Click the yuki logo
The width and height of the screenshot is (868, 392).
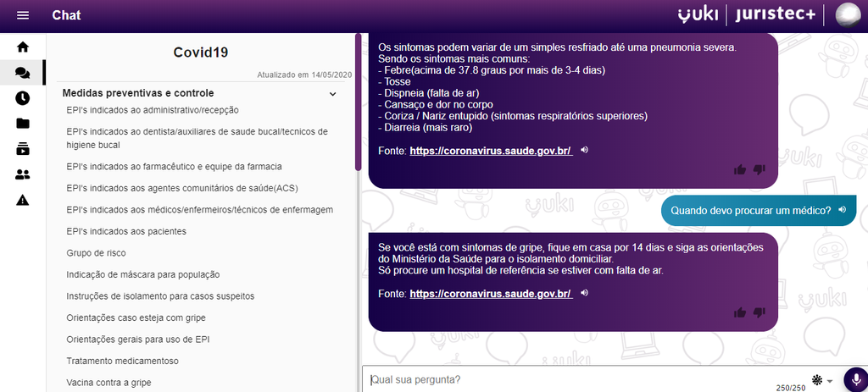tap(698, 15)
